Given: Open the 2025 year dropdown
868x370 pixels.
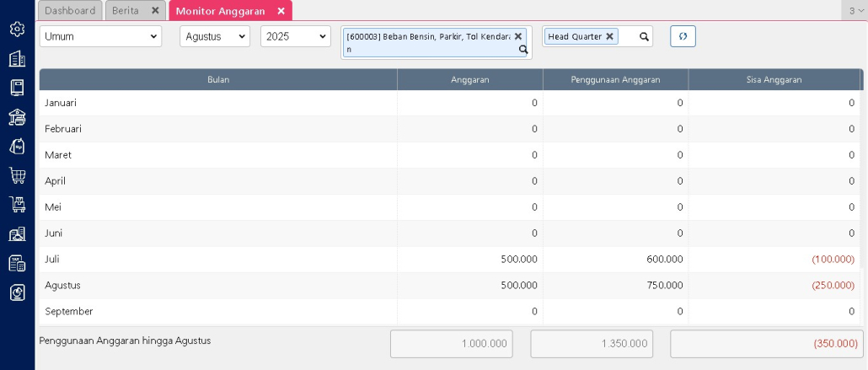Looking at the screenshot, I should (x=295, y=36).
